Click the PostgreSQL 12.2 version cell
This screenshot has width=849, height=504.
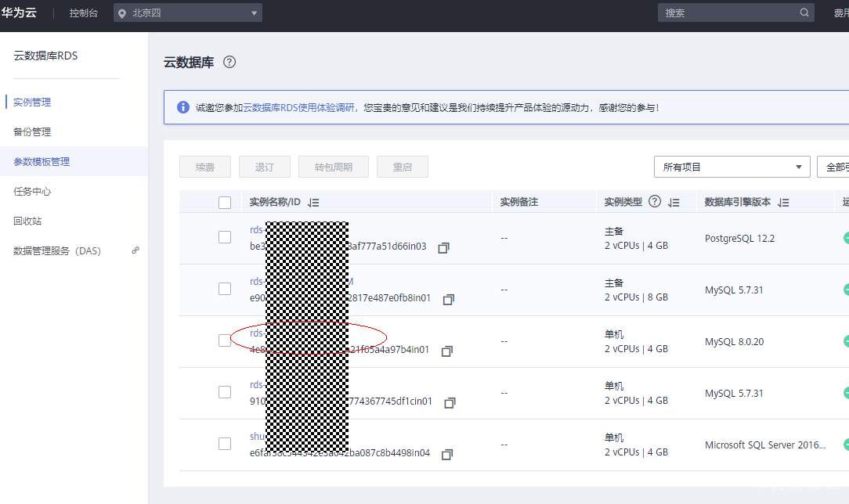(739, 239)
